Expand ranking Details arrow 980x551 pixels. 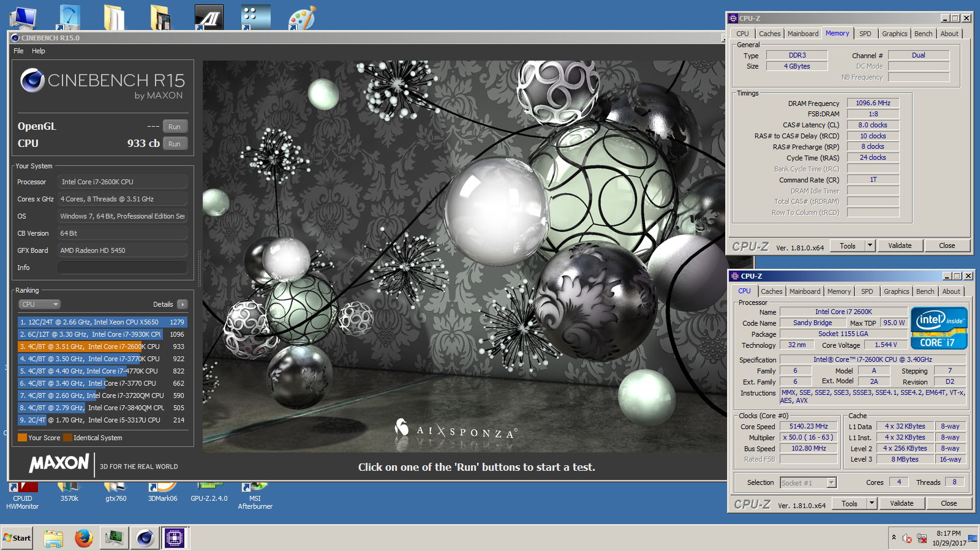tap(182, 304)
